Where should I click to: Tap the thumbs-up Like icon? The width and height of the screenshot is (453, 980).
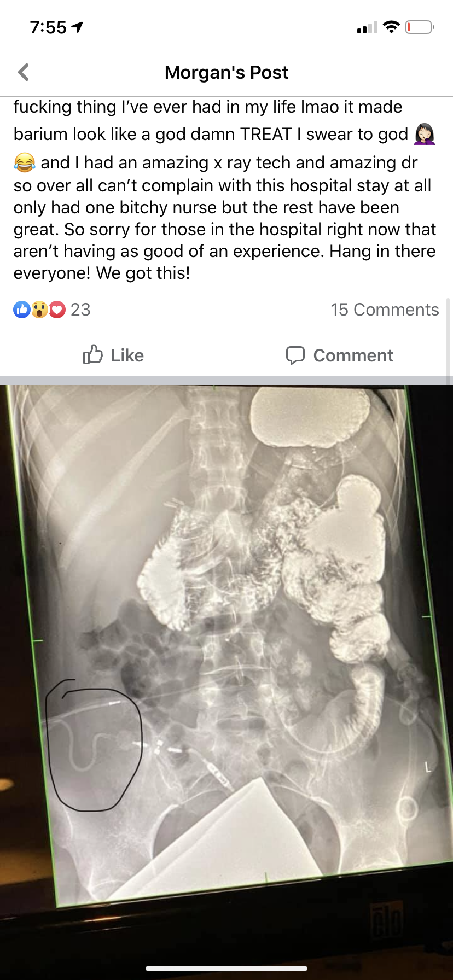pyautogui.click(x=93, y=355)
